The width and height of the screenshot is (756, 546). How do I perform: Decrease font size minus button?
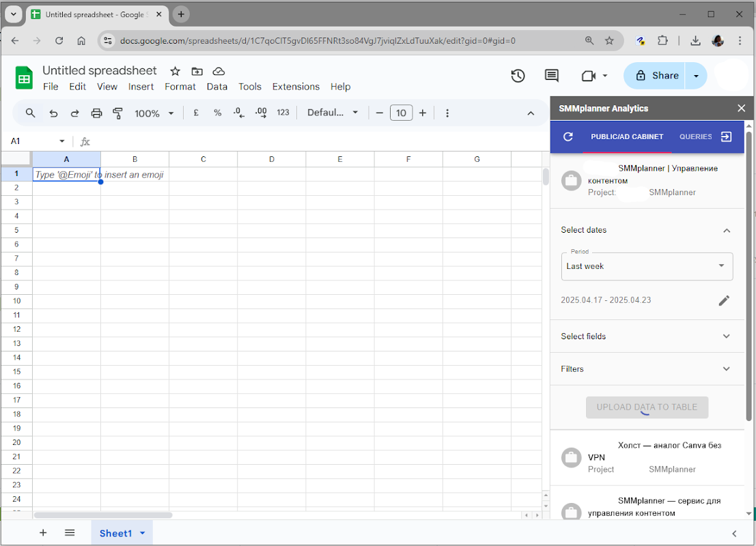[x=380, y=113]
